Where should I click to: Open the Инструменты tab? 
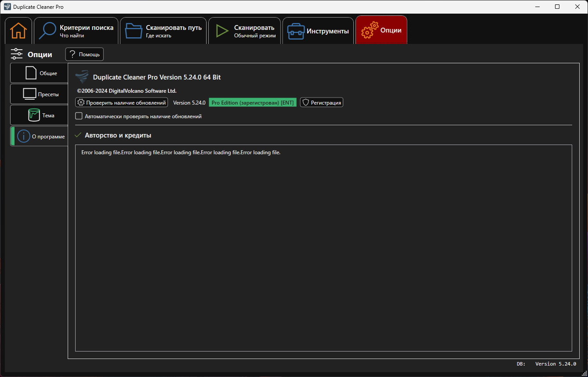(318, 31)
